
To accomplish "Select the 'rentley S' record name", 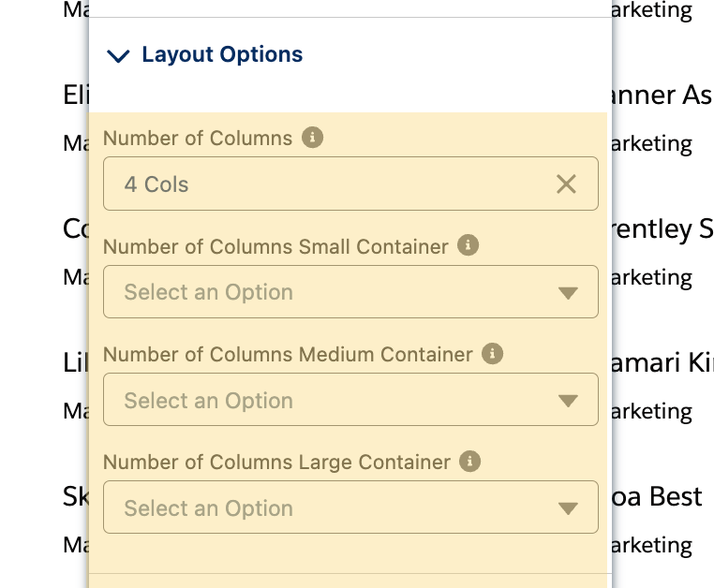I will (661, 228).
